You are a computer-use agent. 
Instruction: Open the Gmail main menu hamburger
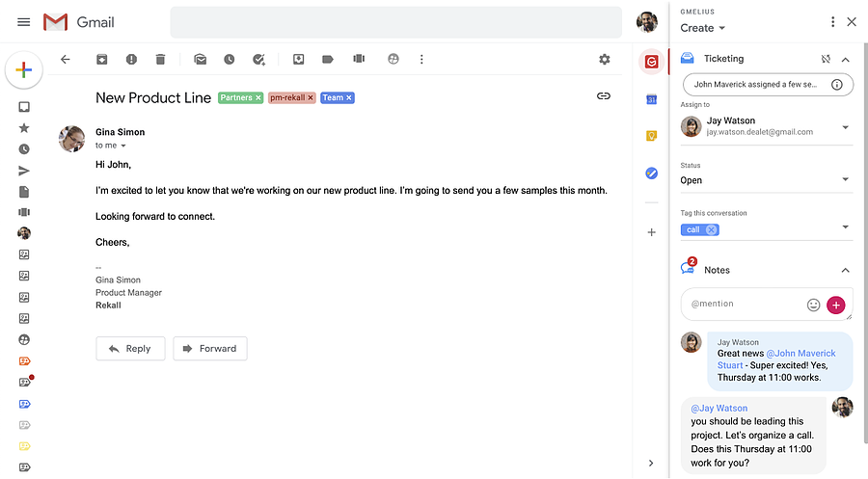pos(24,22)
